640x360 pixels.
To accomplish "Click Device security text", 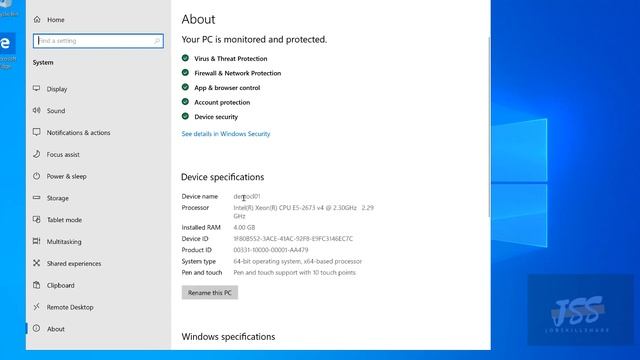I will (216, 117).
